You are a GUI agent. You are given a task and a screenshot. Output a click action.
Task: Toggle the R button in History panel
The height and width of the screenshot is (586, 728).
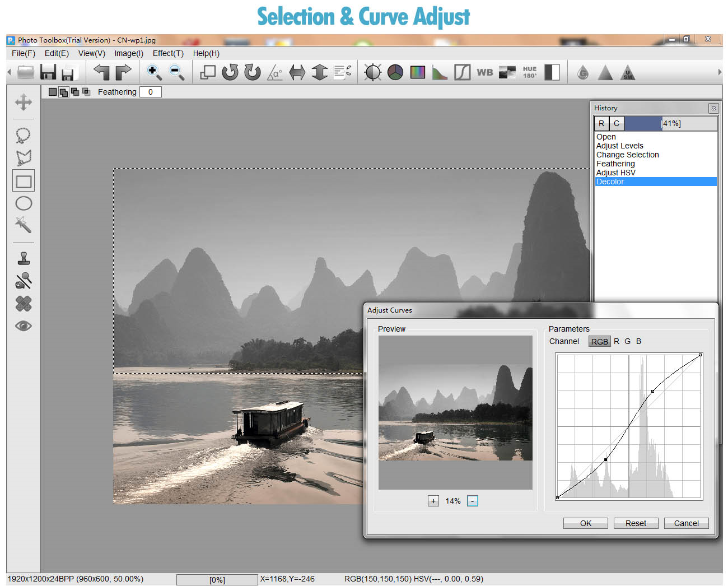click(601, 124)
